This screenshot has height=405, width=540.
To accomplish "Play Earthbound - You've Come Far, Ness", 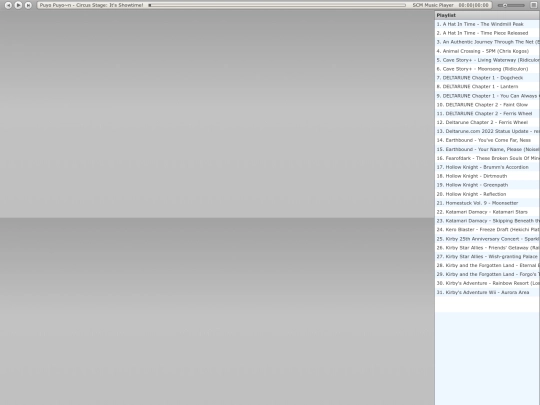I will coord(487,140).
